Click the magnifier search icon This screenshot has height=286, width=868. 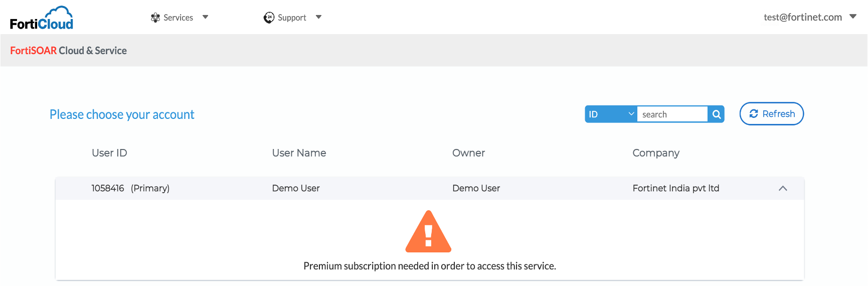pyautogui.click(x=717, y=114)
